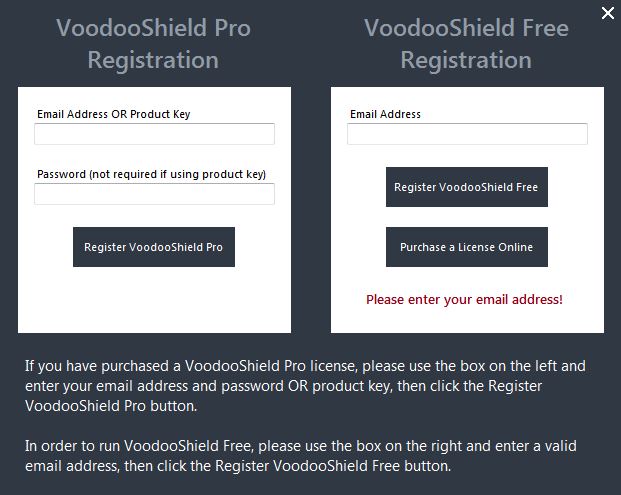Click the VoodooShield Free instructions paragraph

point(300,455)
